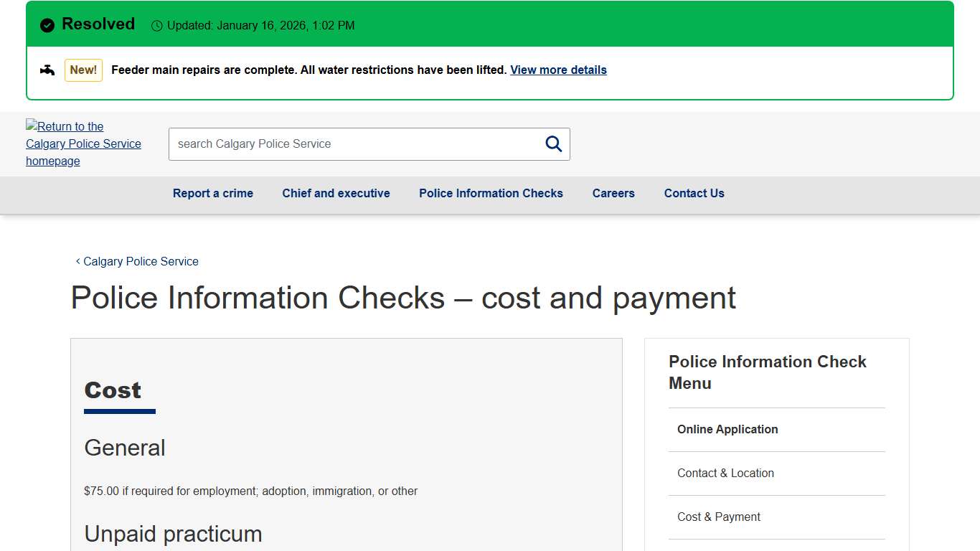Screen dimensions: 980x551
Task: Click the Calgary Police Service breadcrumb link
Action: click(141, 261)
